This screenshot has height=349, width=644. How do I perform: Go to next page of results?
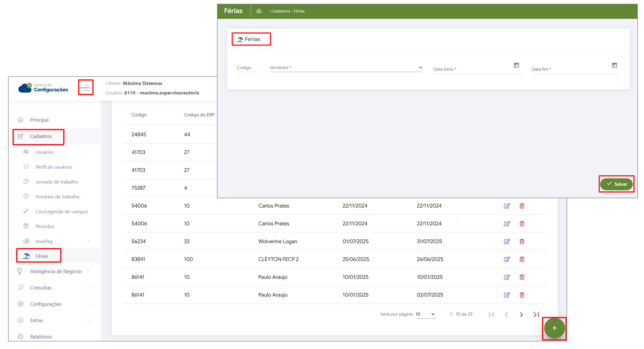pos(521,315)
